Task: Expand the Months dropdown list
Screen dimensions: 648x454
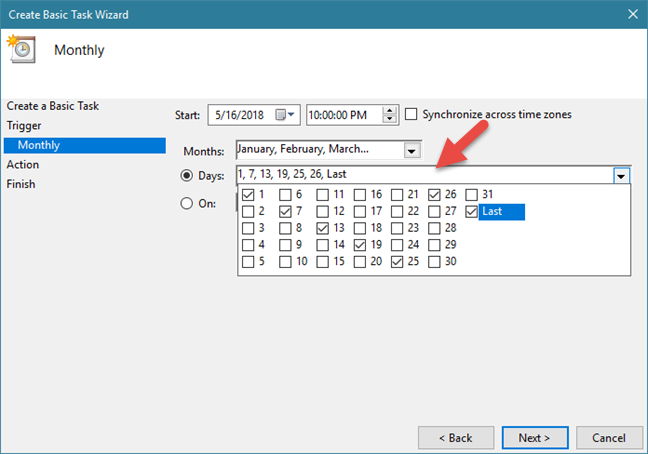Action: click(x=411, y=150)
